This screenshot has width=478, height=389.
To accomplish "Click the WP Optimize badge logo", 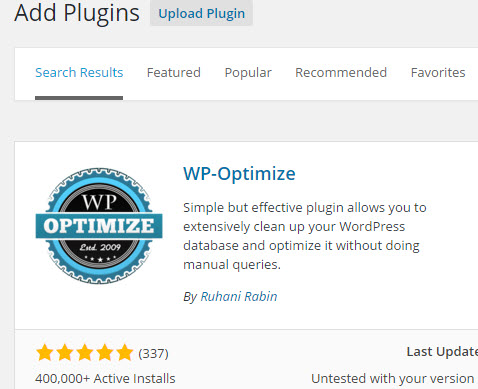I will [x=99, y=226].
